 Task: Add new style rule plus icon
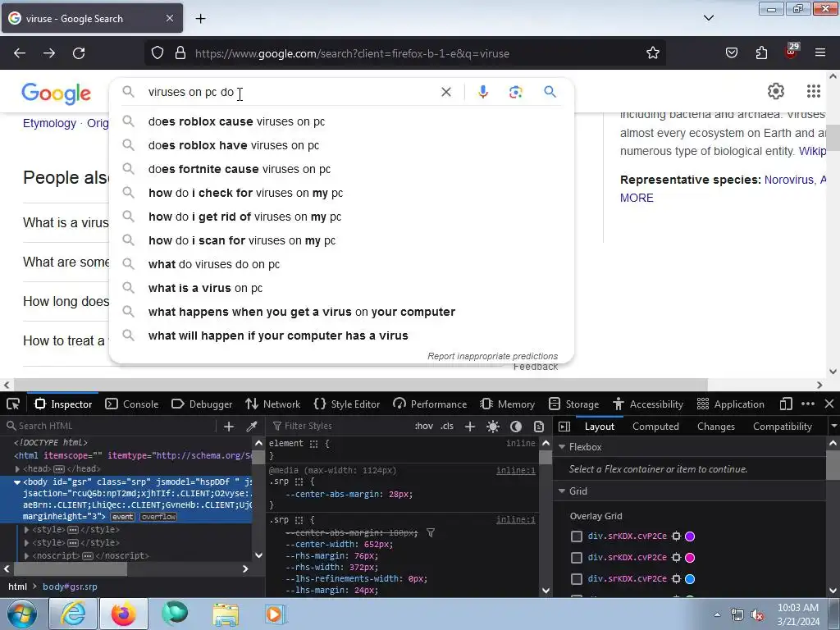(470, 427)
